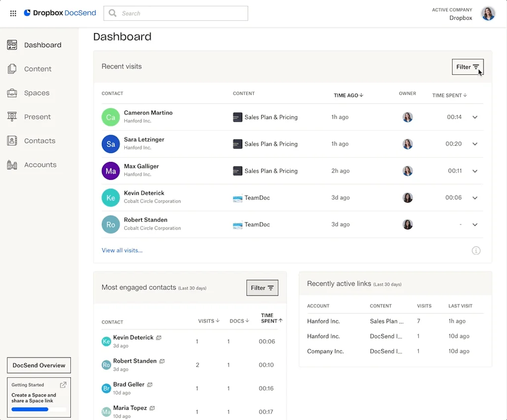507x420 pixels.
Task: Toggle the TIME SPENT column sorting
Action: (x=449, y=95)
